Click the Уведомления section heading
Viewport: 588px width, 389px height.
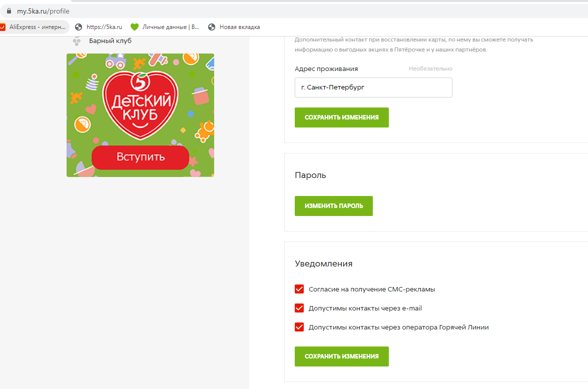coord(324,263)
